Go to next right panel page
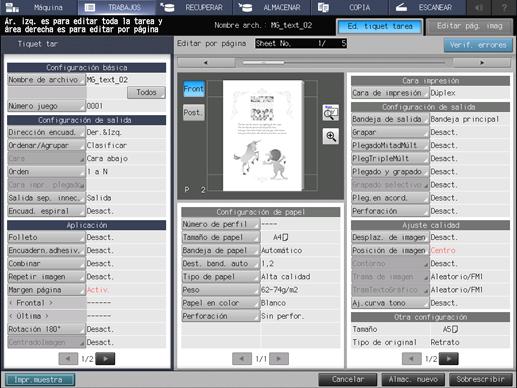 tap(449, 359)
